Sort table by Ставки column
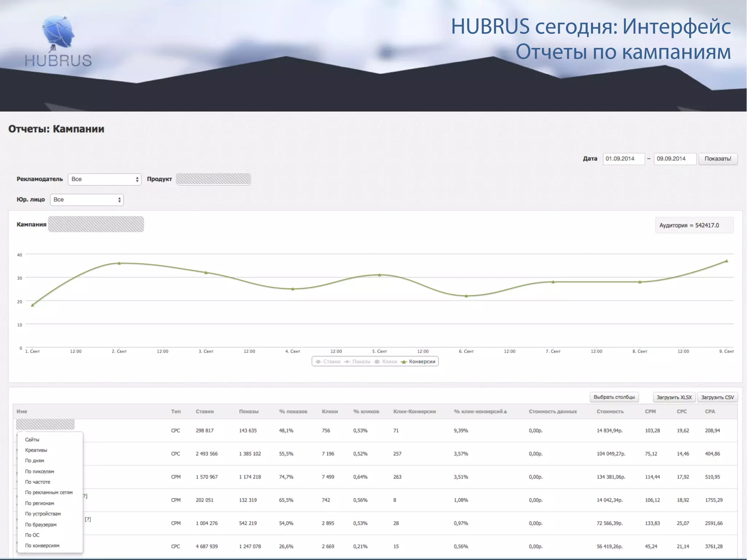 pyautogui.click(x=205, y=412)
